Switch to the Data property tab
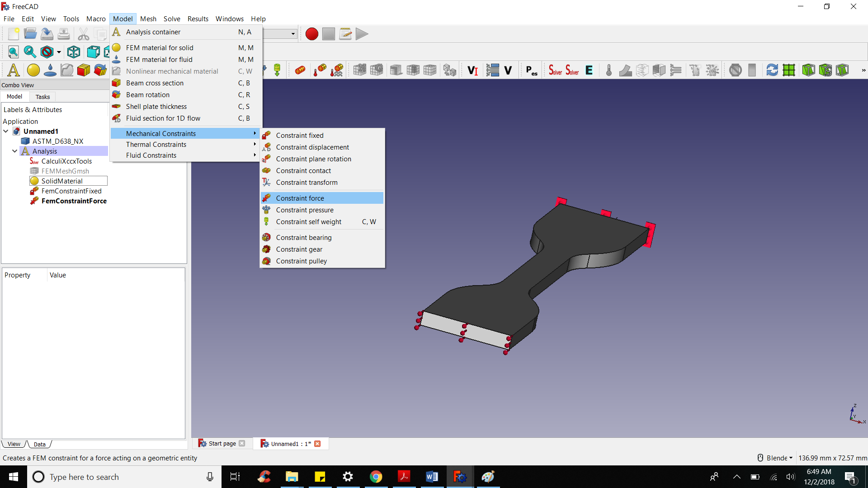This screenshot has width=868, height=488. pos(40,444)
